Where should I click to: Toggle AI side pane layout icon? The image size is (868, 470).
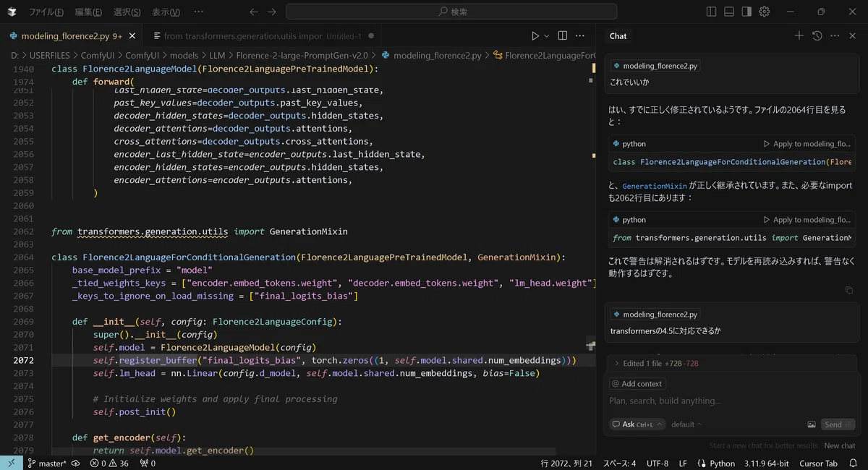click(x=746, y=12)
